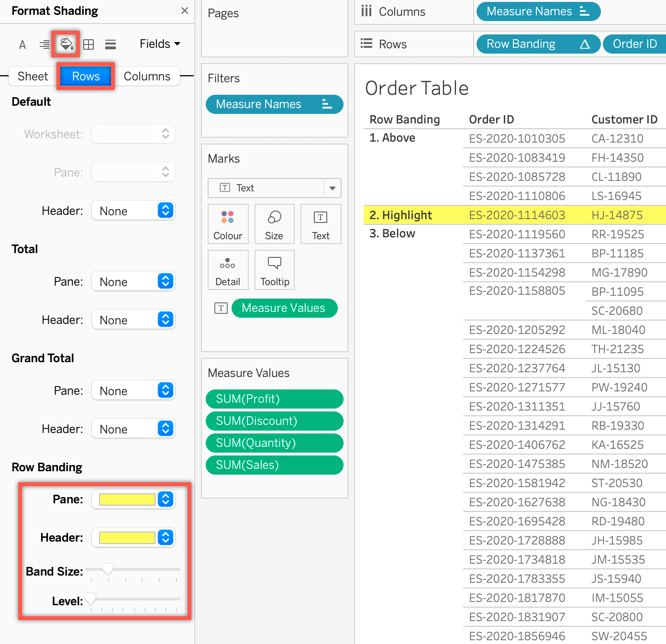Open the Lines formatting options
Viewport: 666px width, 644px height.
click(x=110, y=44)
